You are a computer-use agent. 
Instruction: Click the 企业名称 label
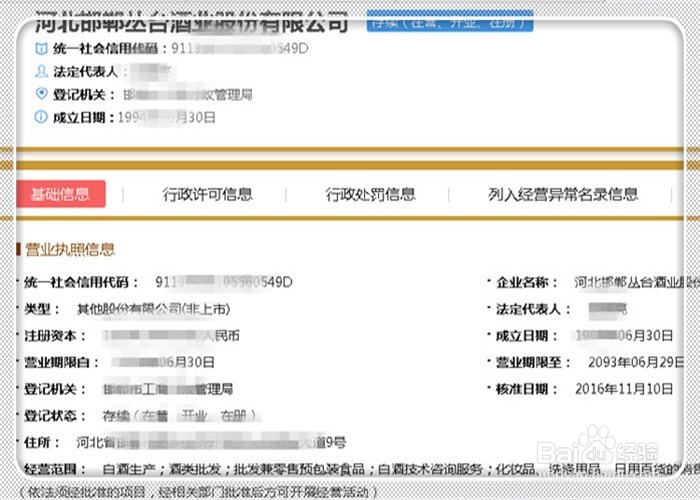tap(526, 282)
